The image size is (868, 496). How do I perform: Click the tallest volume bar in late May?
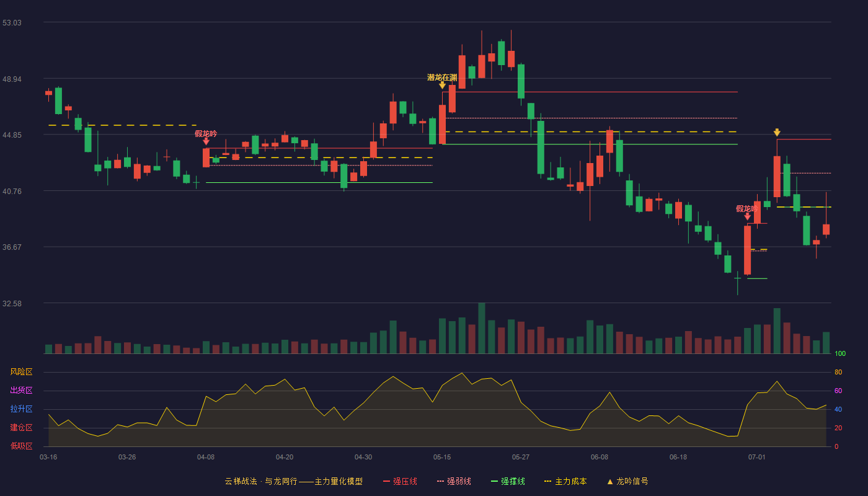point(482,328)
